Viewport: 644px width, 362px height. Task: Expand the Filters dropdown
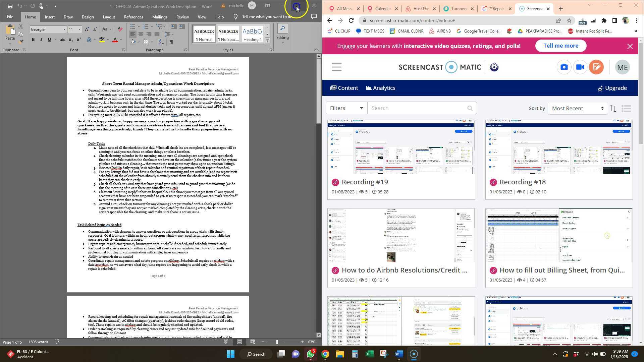coord(346,108)
